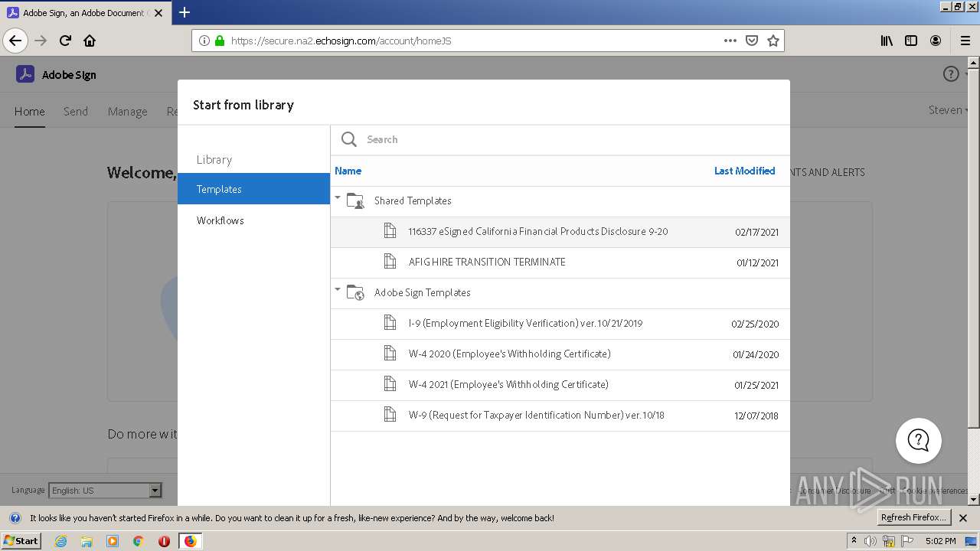Screen dimensions: 980x551
Task: Click document icon for W-9 template
Action: click(390, 415)
